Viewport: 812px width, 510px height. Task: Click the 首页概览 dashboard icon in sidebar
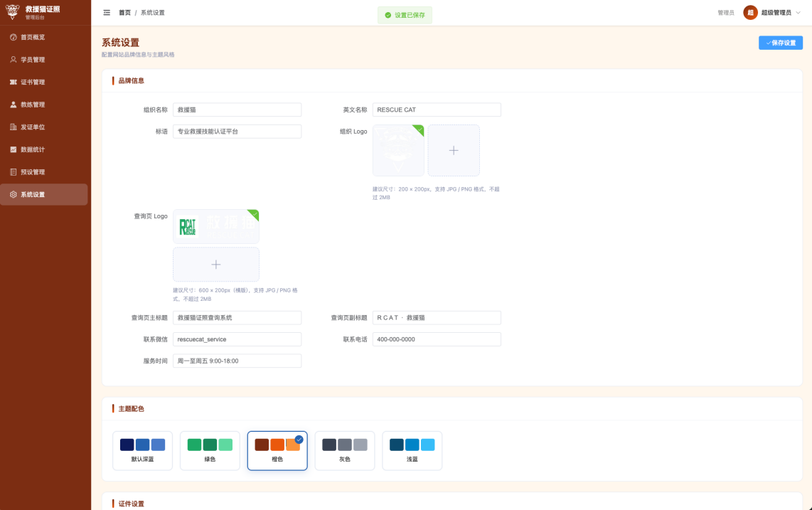coord(14,37)
